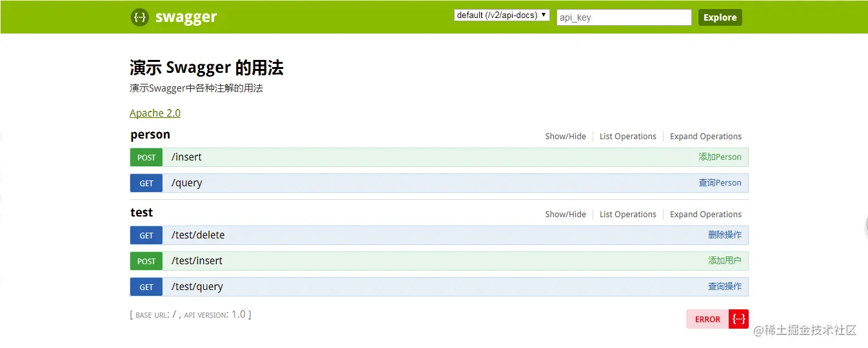Screen dimensions: 868x348
Task: Click the swagger title text
Action: (x=186, y=17)
